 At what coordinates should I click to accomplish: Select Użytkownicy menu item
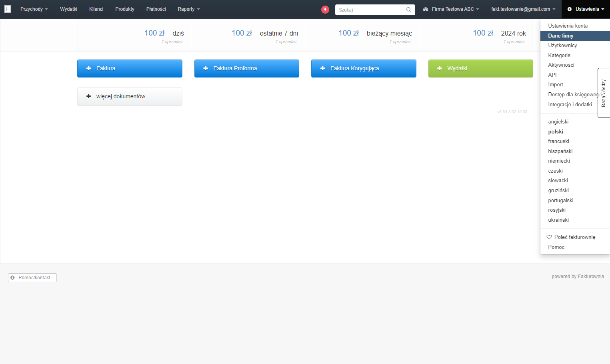[x=575, y=45]
